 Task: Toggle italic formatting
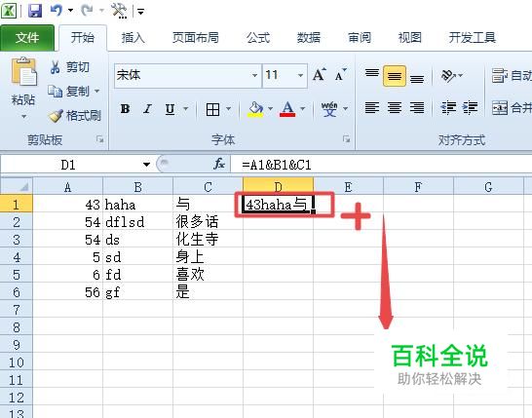[x=147, y=109]
